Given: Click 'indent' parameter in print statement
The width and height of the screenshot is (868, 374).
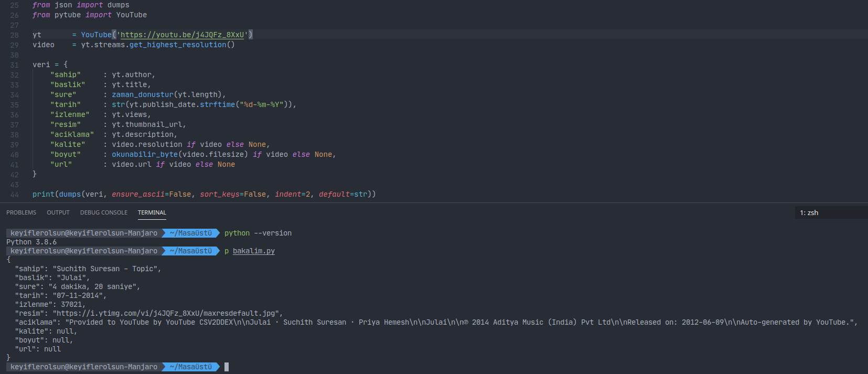Looking at the screenshot, I should (288, 194).
